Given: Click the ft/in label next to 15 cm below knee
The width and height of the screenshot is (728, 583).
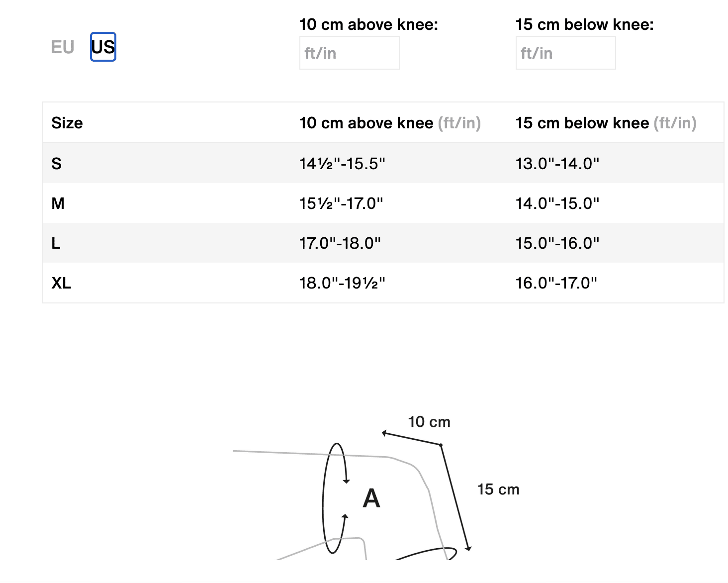Looking at the screenshot, I should click(676, 123).
